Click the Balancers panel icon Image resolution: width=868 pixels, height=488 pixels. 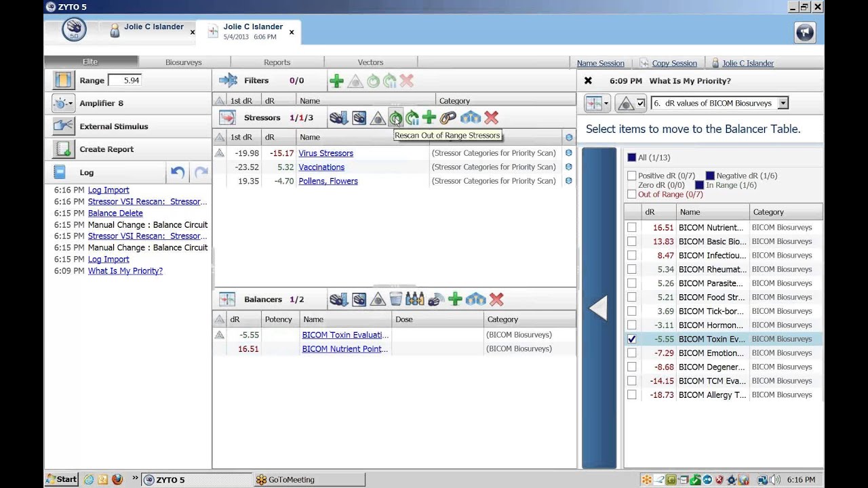(227, 300)
